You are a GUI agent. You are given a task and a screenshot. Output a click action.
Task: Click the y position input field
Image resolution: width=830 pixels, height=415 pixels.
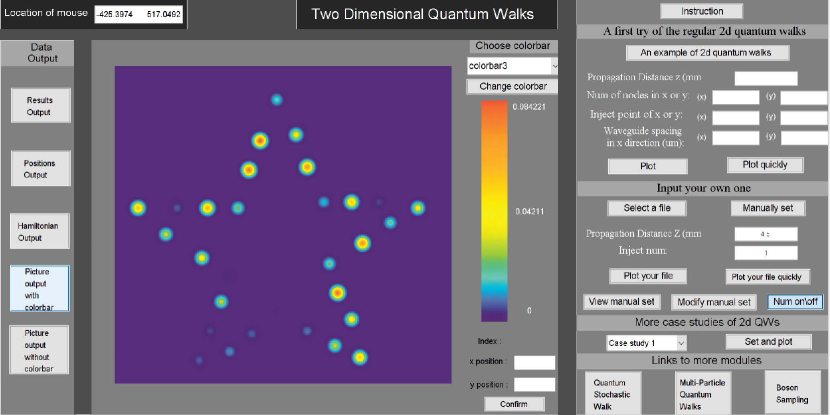click(x=534, y=384)
